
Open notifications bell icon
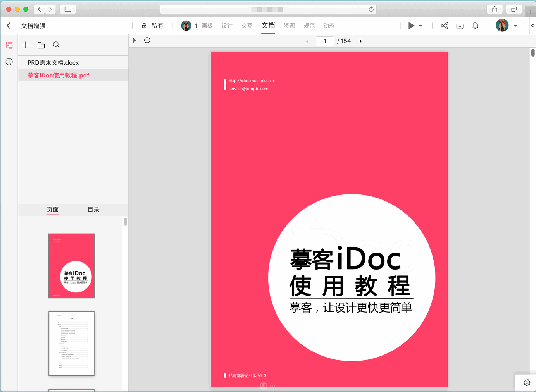click(x=476, y=26)
